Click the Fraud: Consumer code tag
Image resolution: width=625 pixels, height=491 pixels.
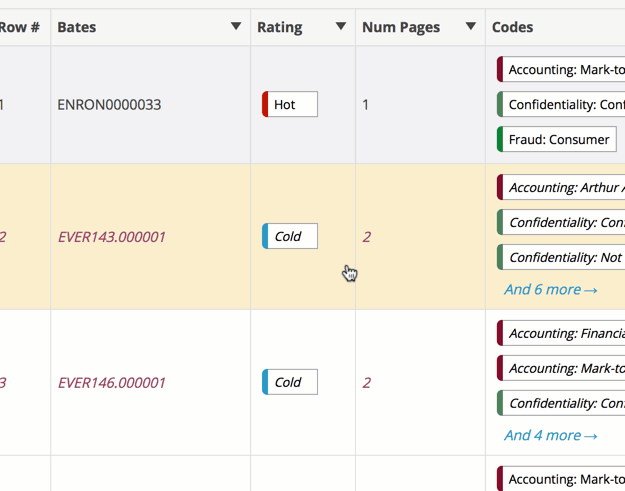pyautogui.click(x=556, y=139)
